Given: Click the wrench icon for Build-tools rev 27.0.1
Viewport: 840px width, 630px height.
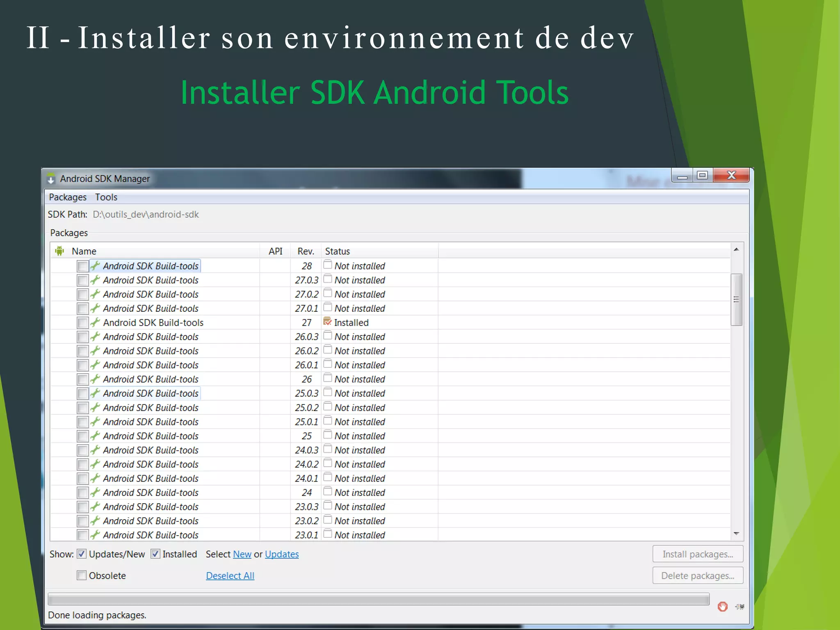Looking at the screenshot, I should [95, 308].
